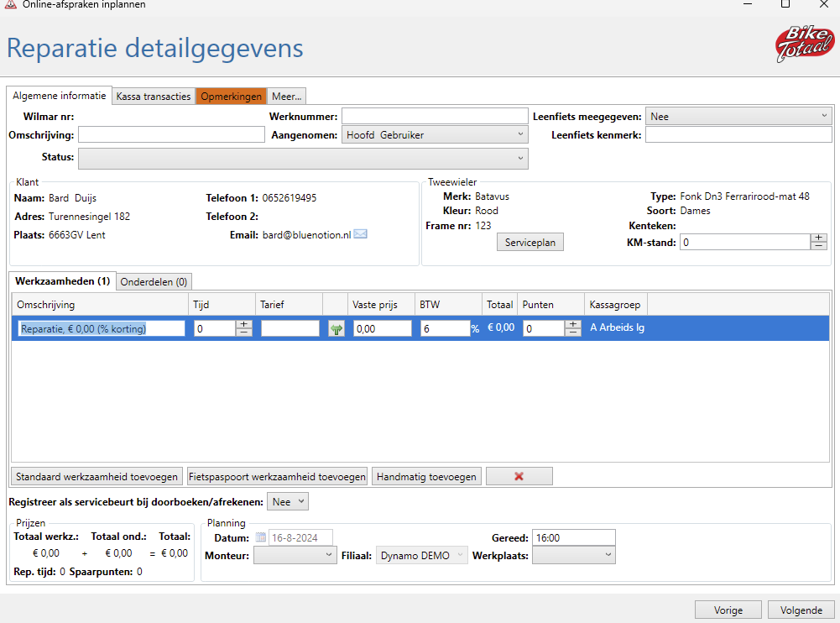Open the Leenfiets meegegeven dropdown
The height and width of the screenshot is (623, 840).
(738, 117)
